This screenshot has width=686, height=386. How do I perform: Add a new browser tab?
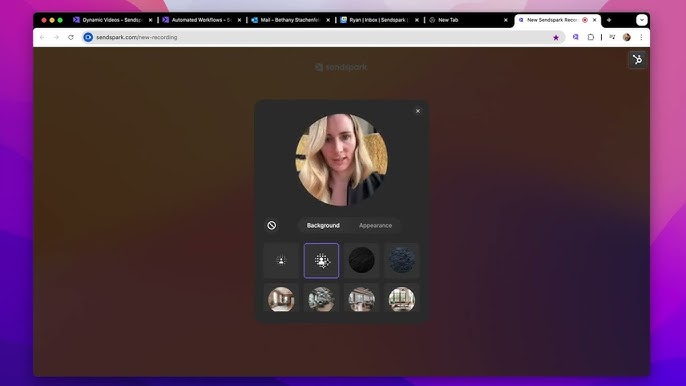[x=609, y=20]
